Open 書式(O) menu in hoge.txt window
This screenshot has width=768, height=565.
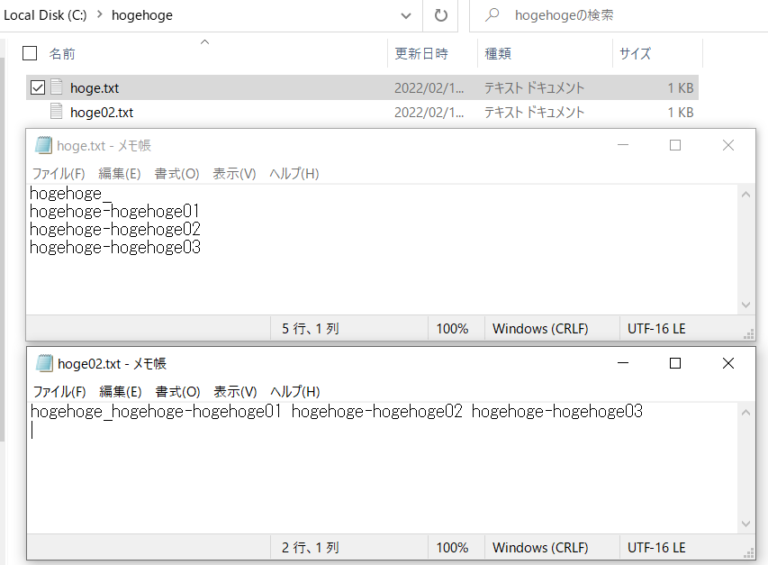click(x=177, y=174)
